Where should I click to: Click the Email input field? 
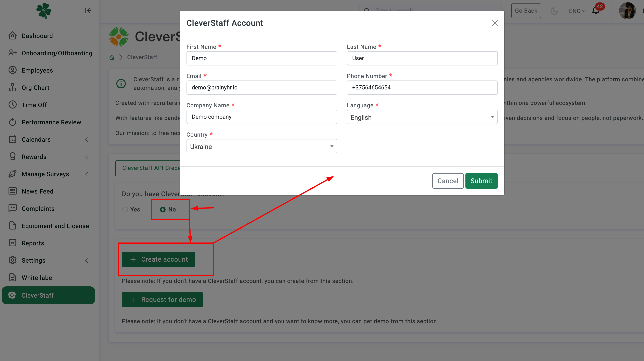tap(261, 88)
